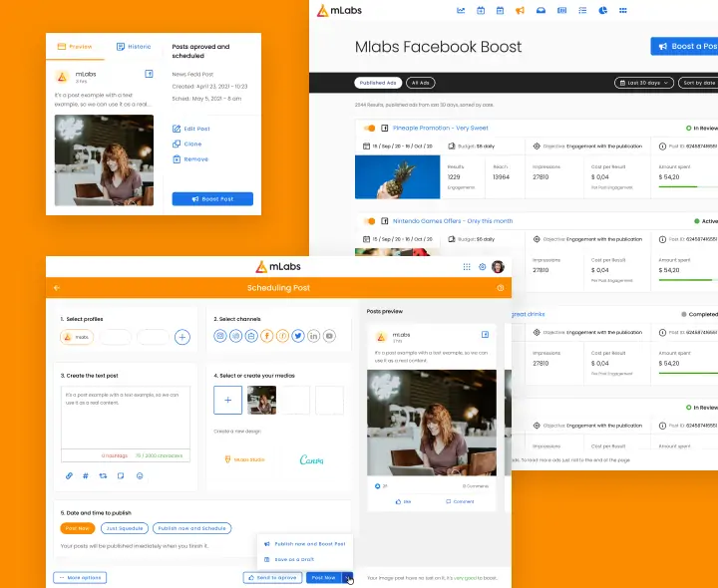Image resolution: width=718 pixels, height=588 pixels.
Task: Open the analytics chart icon in the top navigation
Action: point(461,11)
